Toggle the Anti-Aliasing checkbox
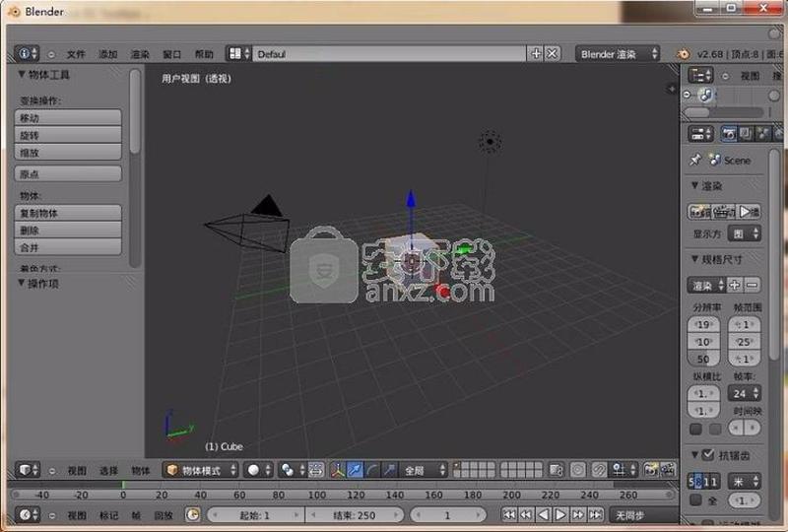The image size is (788, 532). (x=707, y=454)
